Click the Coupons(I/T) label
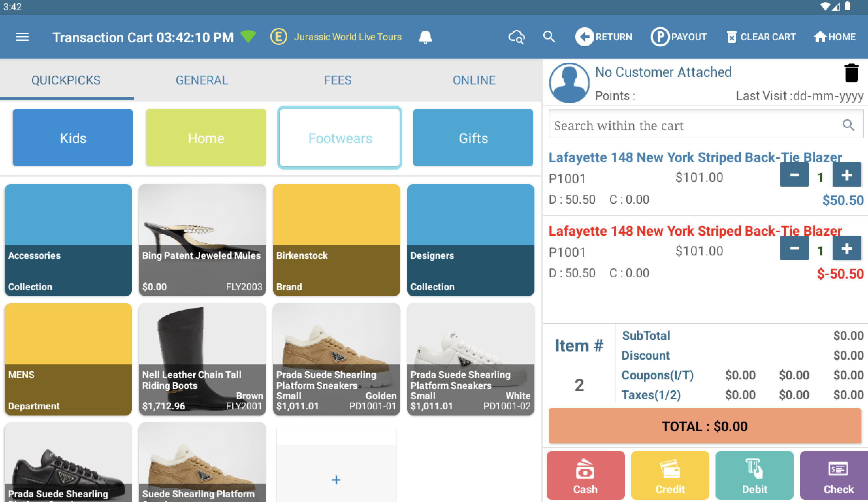868x502 pixels. pos(658,375)
